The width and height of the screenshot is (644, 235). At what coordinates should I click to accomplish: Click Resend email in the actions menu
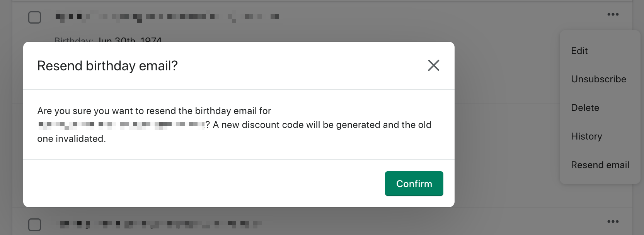pyautogui.click(x=600, y=165)
